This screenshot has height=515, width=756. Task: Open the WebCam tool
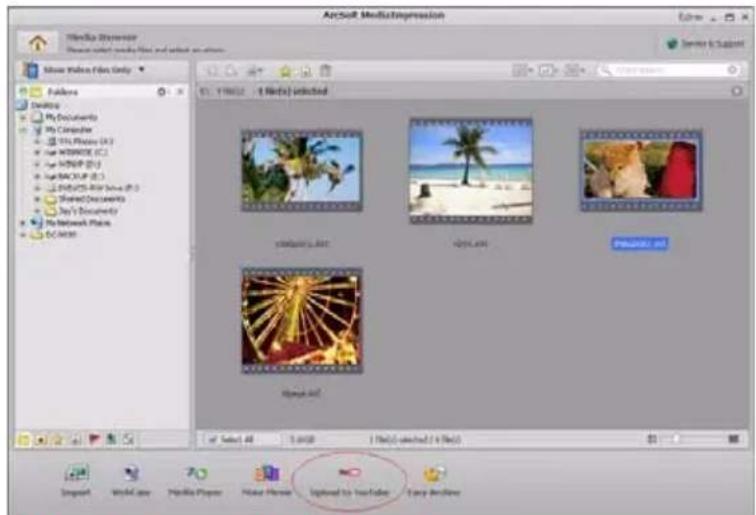tap(131, 480)
